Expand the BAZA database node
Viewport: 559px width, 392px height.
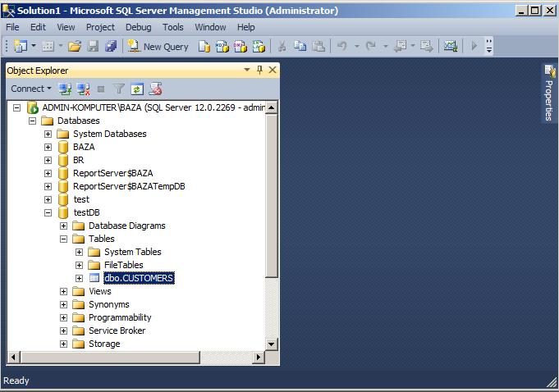click(48, 147)
